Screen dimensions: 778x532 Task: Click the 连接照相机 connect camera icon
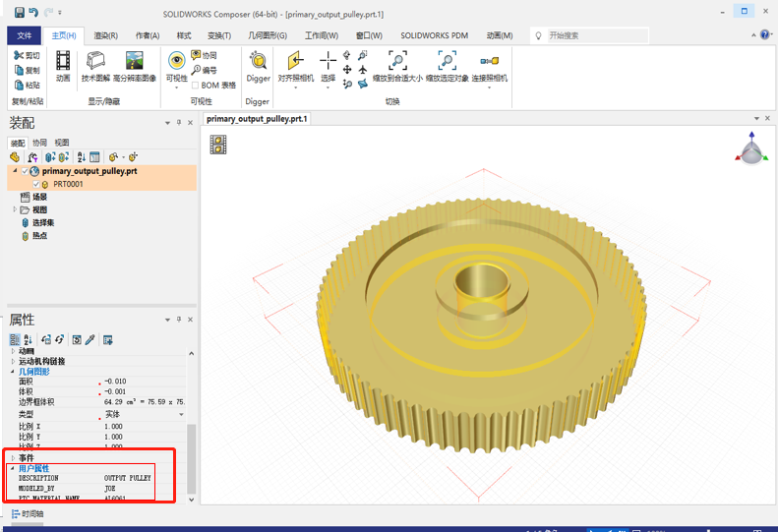point(489,61)
